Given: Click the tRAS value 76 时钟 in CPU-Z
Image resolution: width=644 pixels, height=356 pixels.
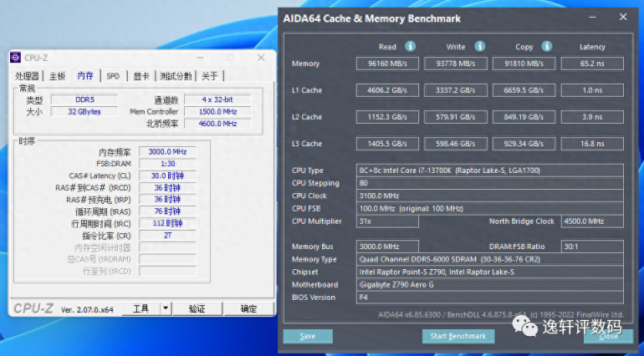Looking at the screenshot, I should 167,211.
